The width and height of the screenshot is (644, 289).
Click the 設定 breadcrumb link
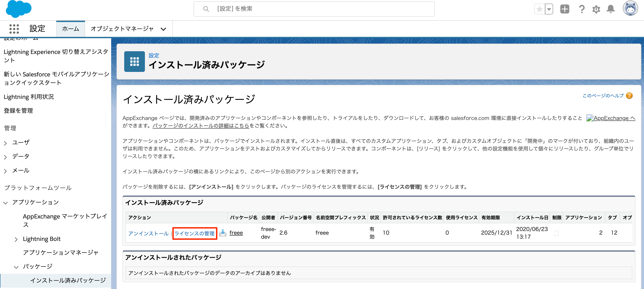pos(154,56)
